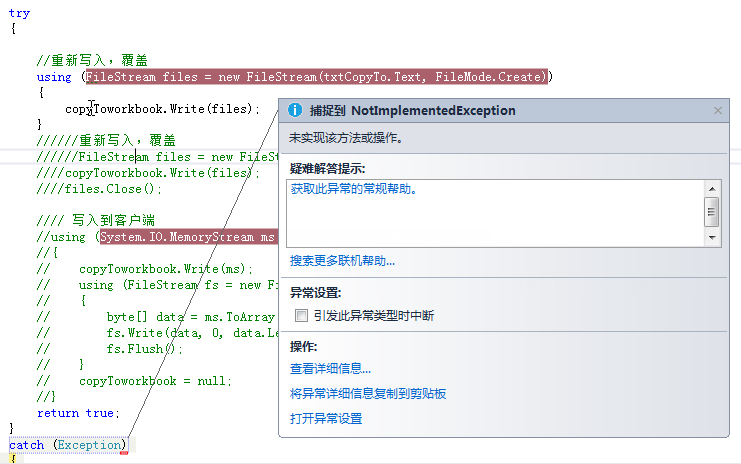Click scrollbar down arrow in hints box
The image size is (741, 464).
[x=712, y=238]
